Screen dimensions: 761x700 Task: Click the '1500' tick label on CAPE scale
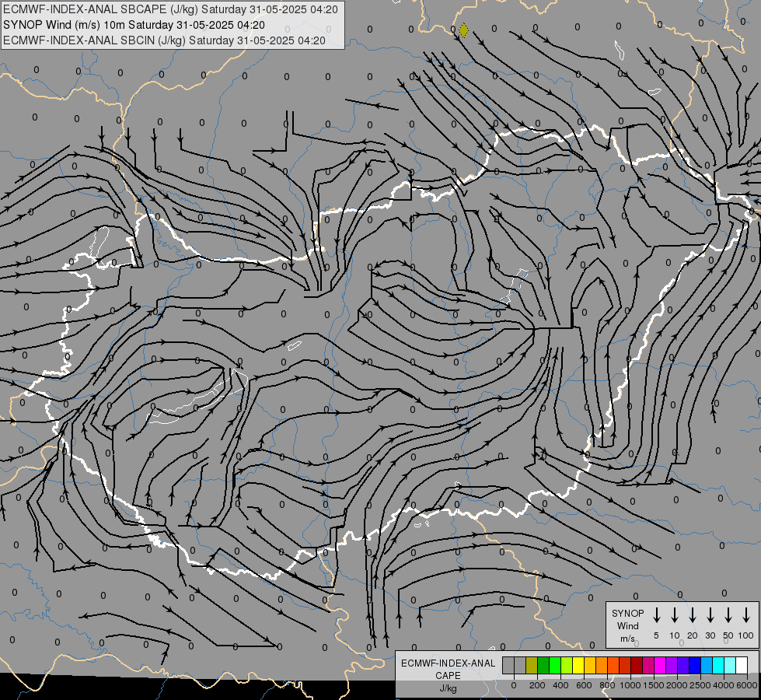pos(654,685)
